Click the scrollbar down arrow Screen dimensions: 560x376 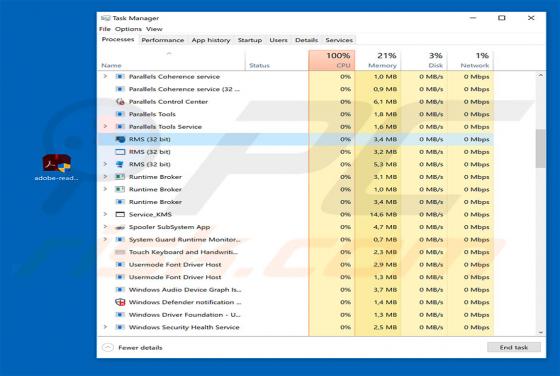(x=540, y=332)
